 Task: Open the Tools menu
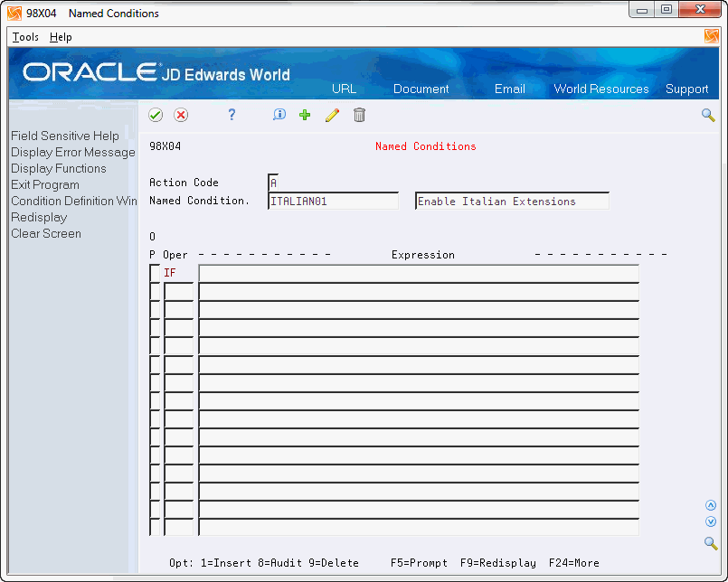pos(25,37)
